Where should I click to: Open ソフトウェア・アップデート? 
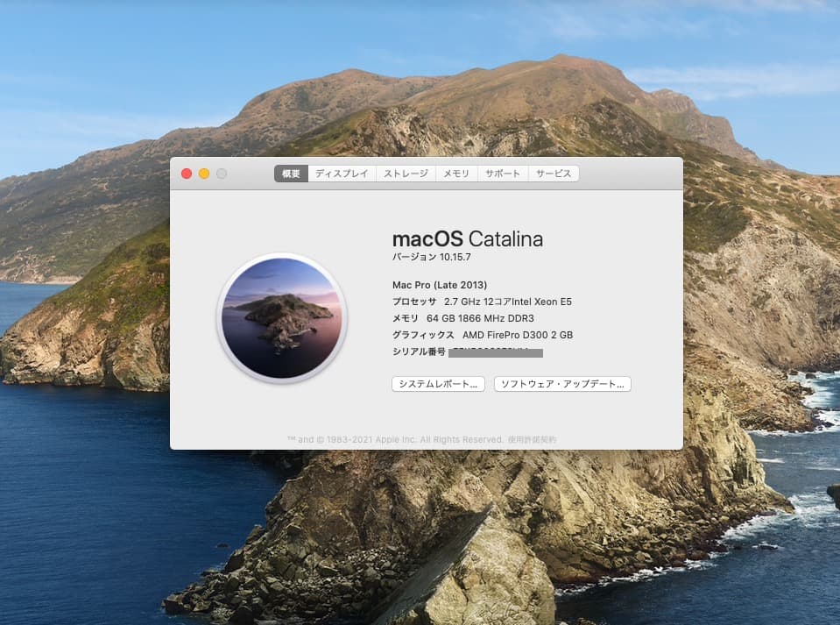point(562,384)
